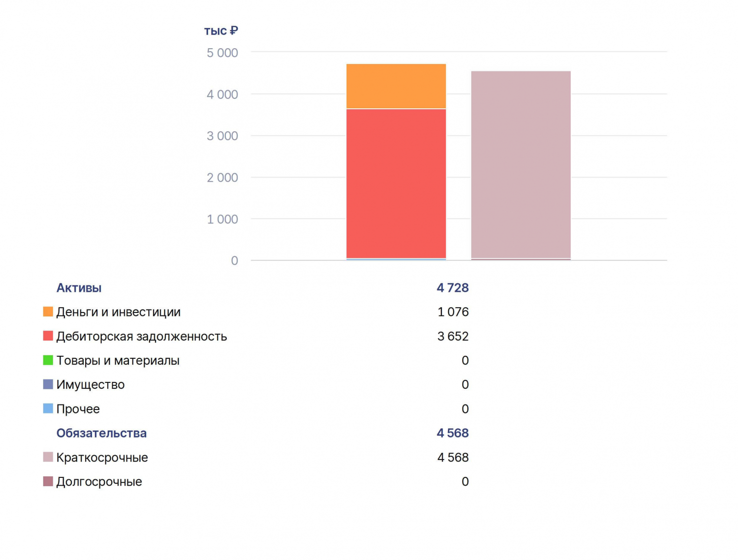Click the 5 000 axis label
The width and height of the screenshot is (738, 560).
[222, 53]
